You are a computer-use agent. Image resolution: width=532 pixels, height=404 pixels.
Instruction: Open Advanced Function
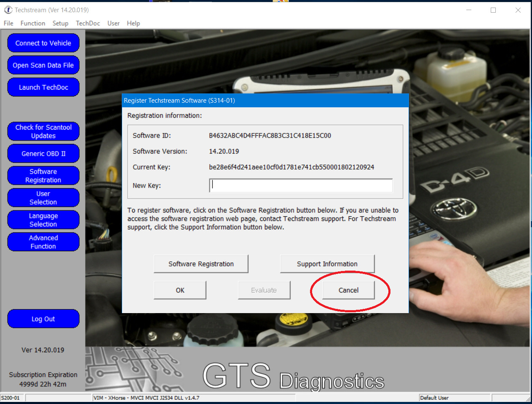click(43, 242)
